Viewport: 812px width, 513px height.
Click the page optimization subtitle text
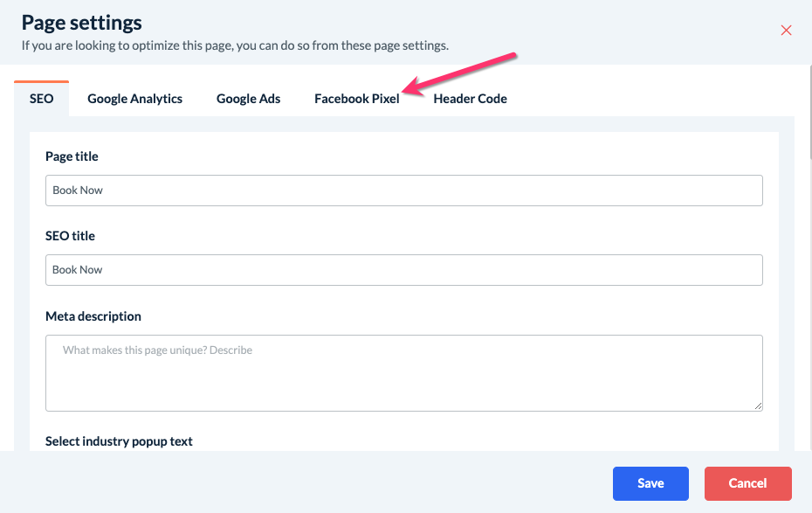click(235, 45)
